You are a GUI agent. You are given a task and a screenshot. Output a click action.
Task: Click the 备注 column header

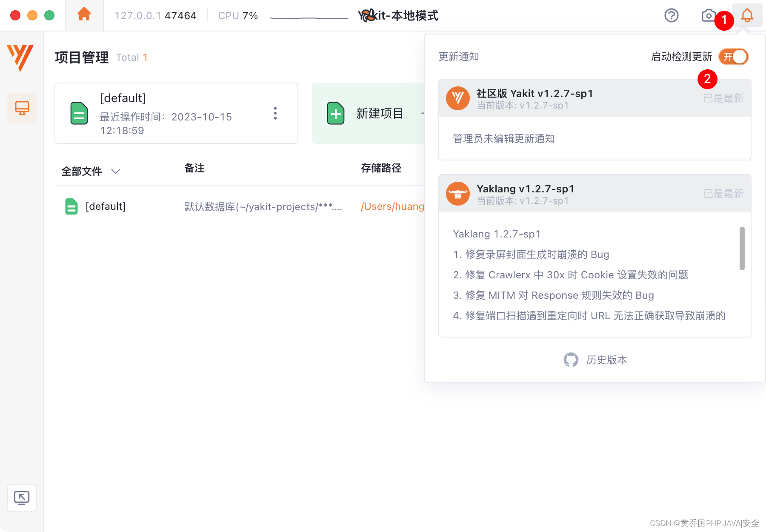(x=194, y=168)
